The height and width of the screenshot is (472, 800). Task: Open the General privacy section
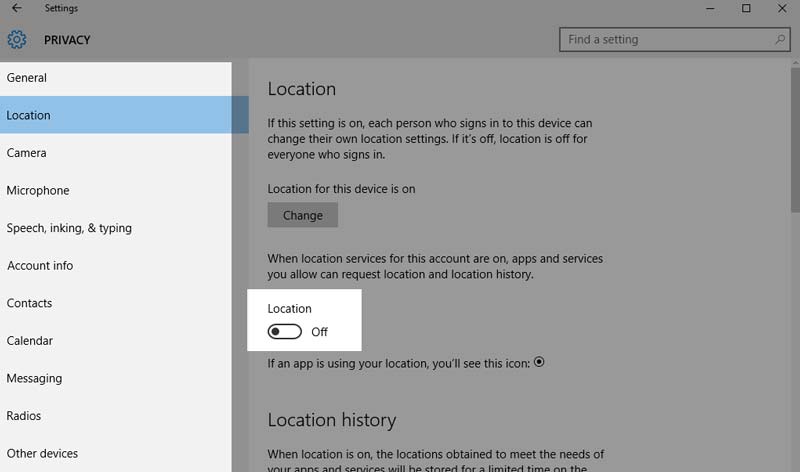[116, 78]
